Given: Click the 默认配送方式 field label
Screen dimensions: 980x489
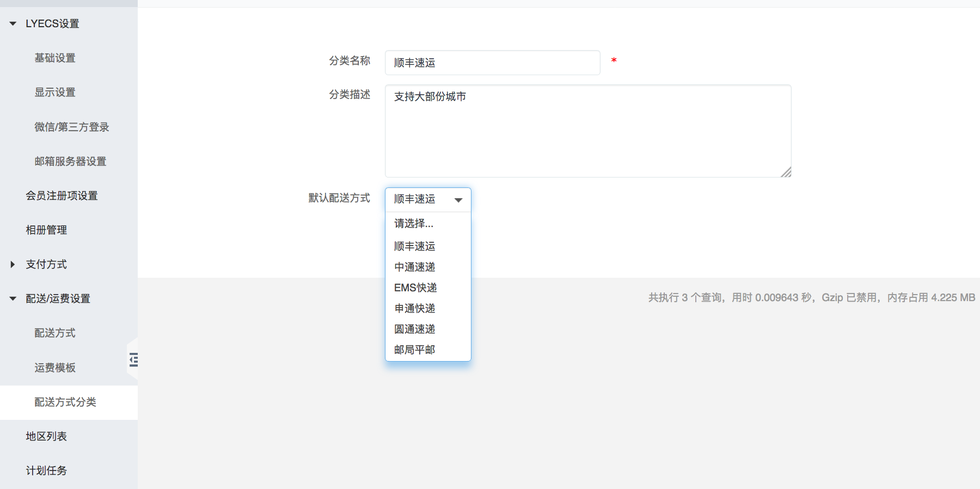Looking at the screenshot, I should click(339, 198).
